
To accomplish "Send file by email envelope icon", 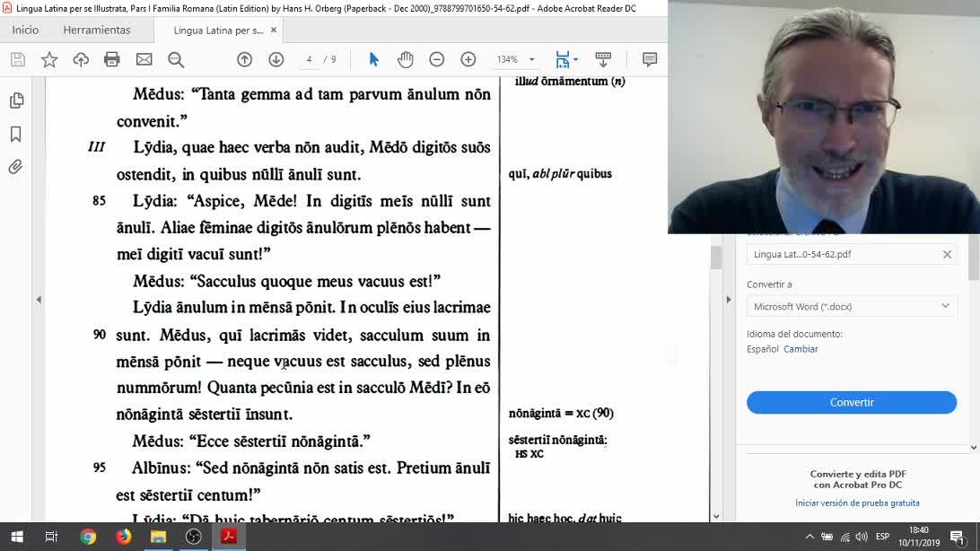I will pyautogui.click(x=144, y=59).
